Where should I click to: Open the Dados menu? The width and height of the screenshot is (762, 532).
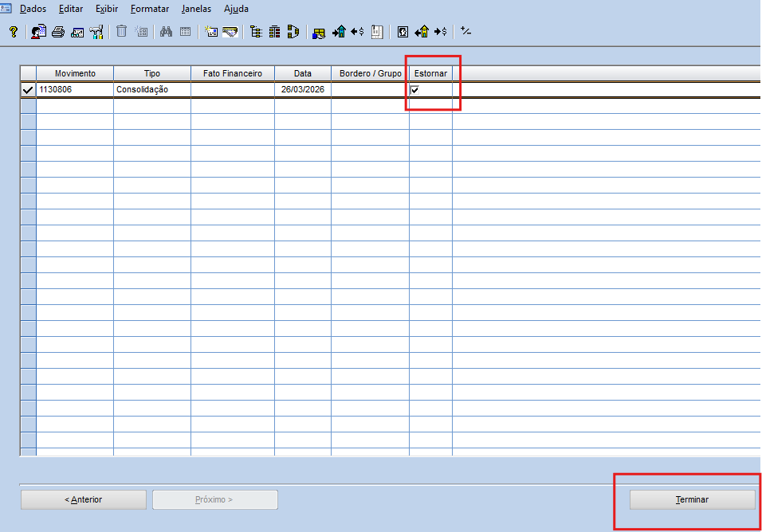pyautogui.click(x=33, y=10)
